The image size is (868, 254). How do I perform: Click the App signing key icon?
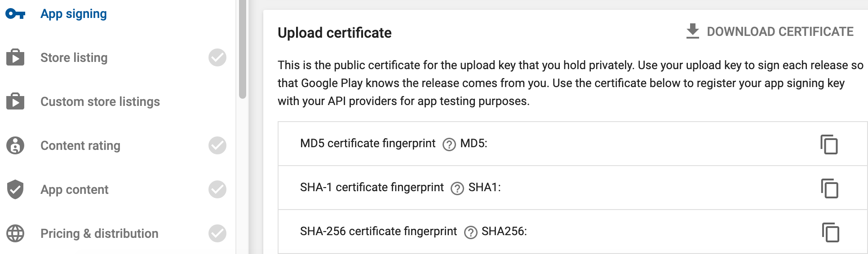click(15, 14)
